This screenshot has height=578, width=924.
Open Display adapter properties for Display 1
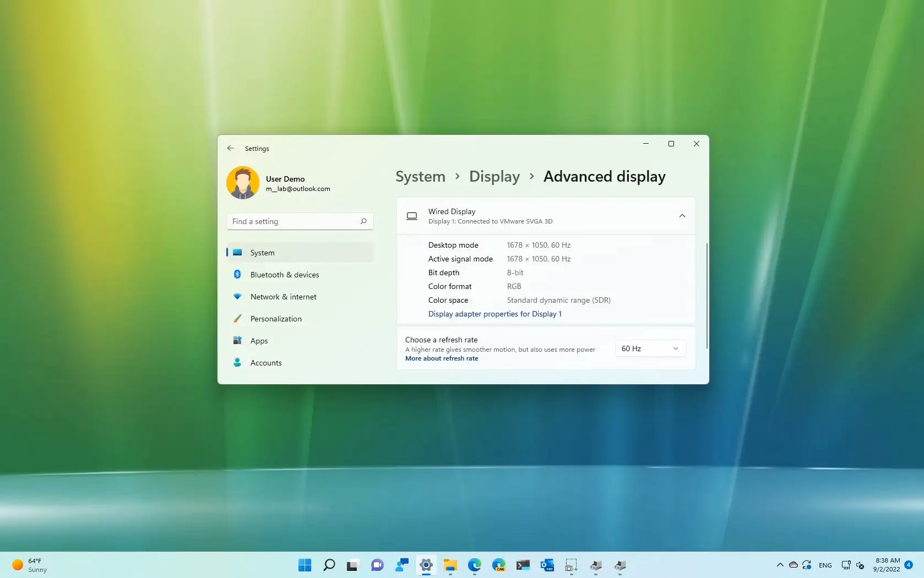[494, 314]
